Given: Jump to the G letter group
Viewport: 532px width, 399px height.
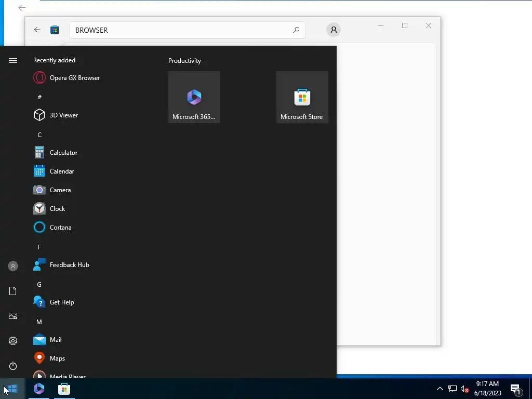Looking at the screenshot, I should (x=39, y=284).
